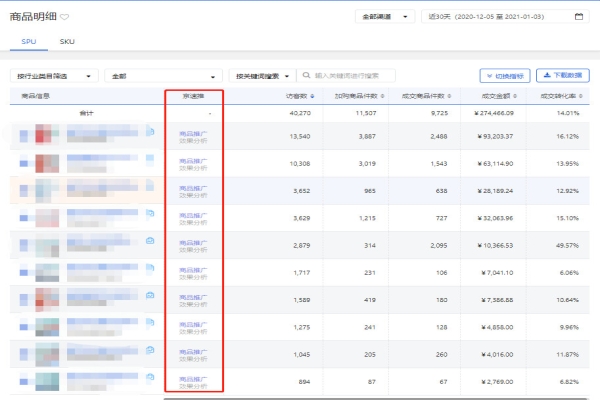Sort by 访客数 column sort icon
Screen dimensions: 600x400
312,96
